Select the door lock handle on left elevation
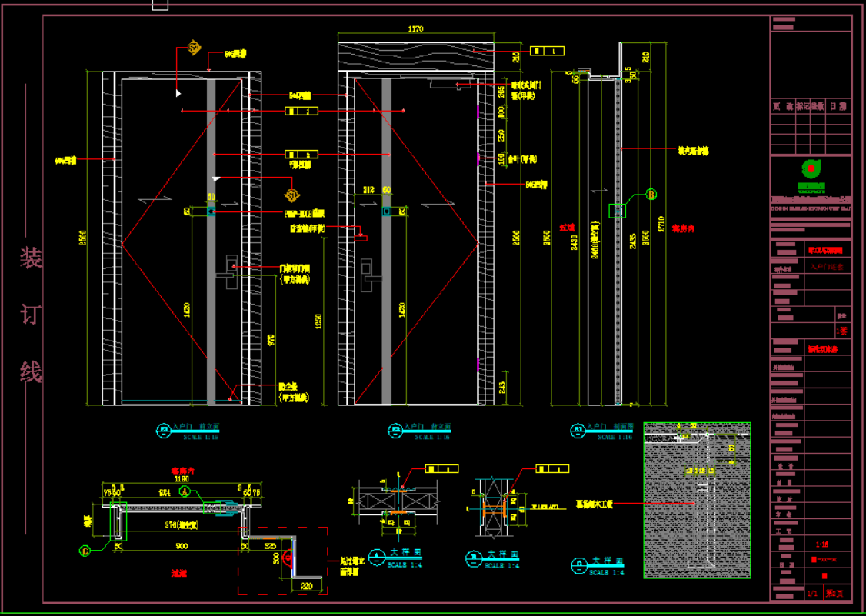Viewport: 866px width, 616px height. coord(231,269)
